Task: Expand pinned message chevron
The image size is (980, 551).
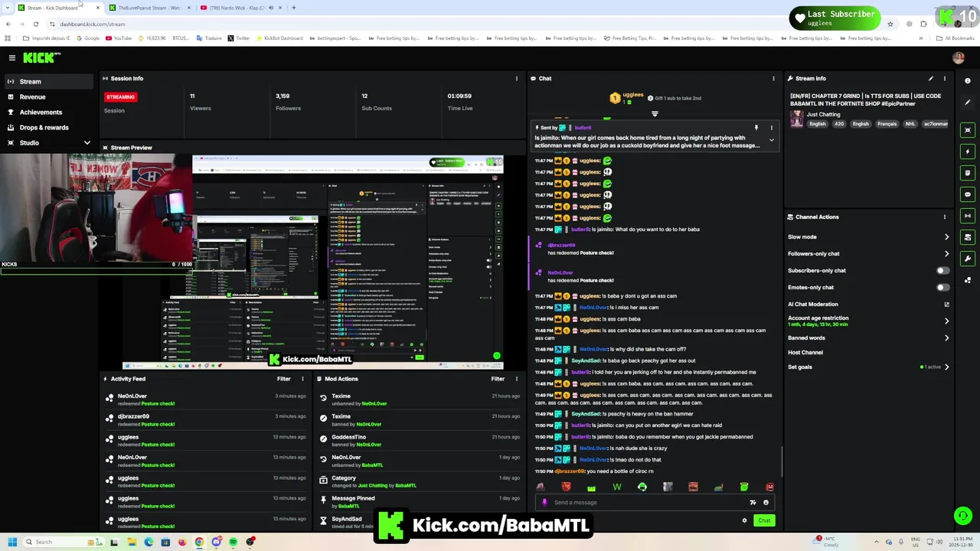Action: (x=771, y=140)
